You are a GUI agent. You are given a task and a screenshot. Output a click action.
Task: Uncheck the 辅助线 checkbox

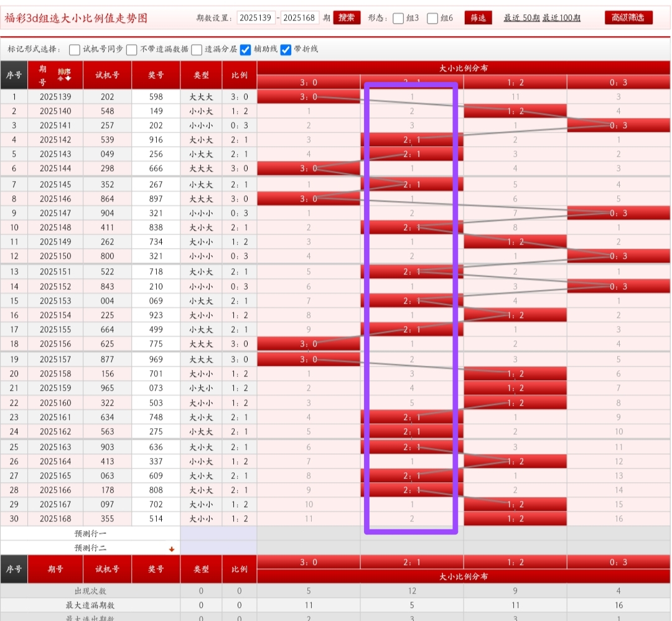246,50
